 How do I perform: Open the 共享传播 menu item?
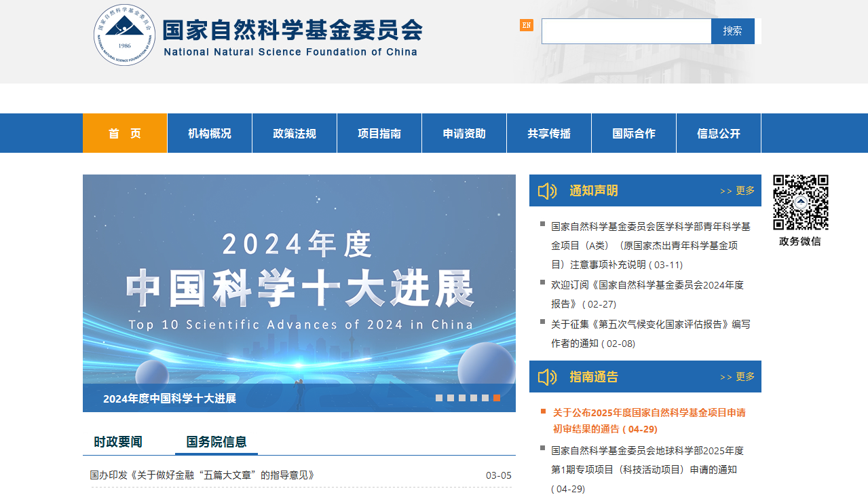[549, 133]
